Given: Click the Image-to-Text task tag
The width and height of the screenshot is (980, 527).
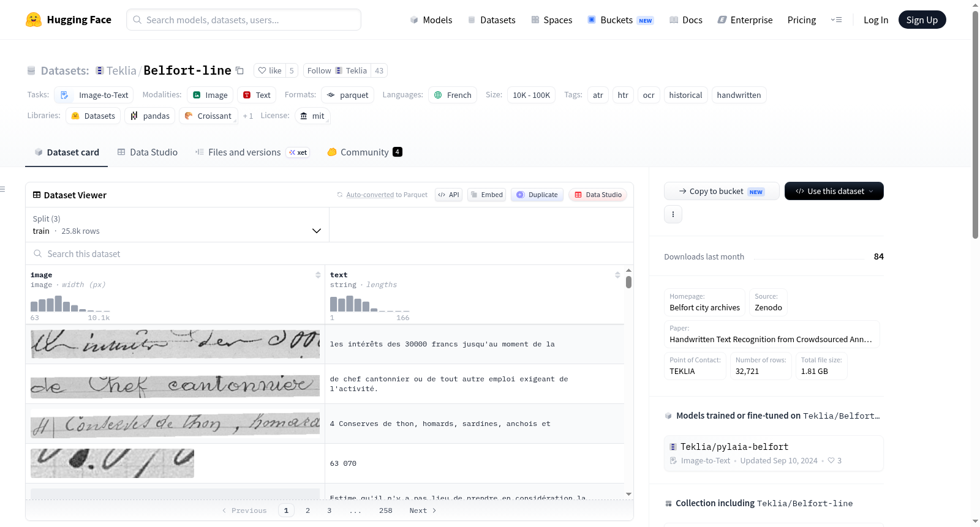Looking at the screenshot, I should coord(94,95).
